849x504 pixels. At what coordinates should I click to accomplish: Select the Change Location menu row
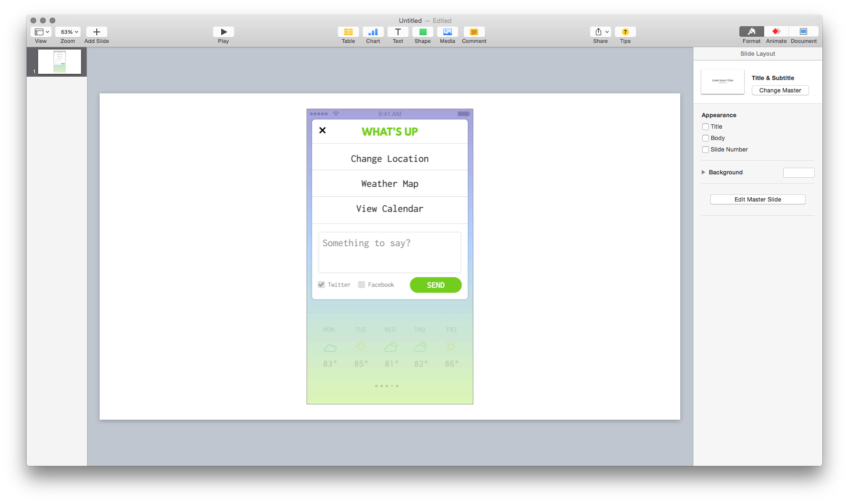click(x=389, y=157)
